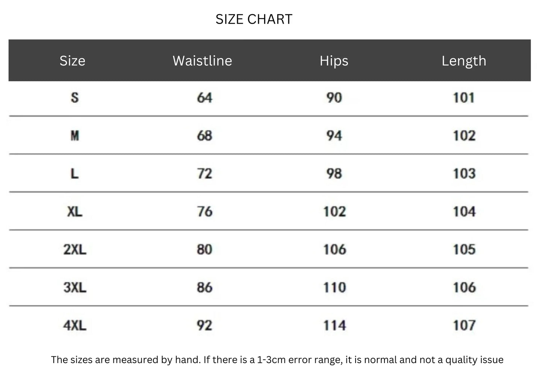543x392 pixels.
Task: Click the S size row label
Action: point(75,98)
